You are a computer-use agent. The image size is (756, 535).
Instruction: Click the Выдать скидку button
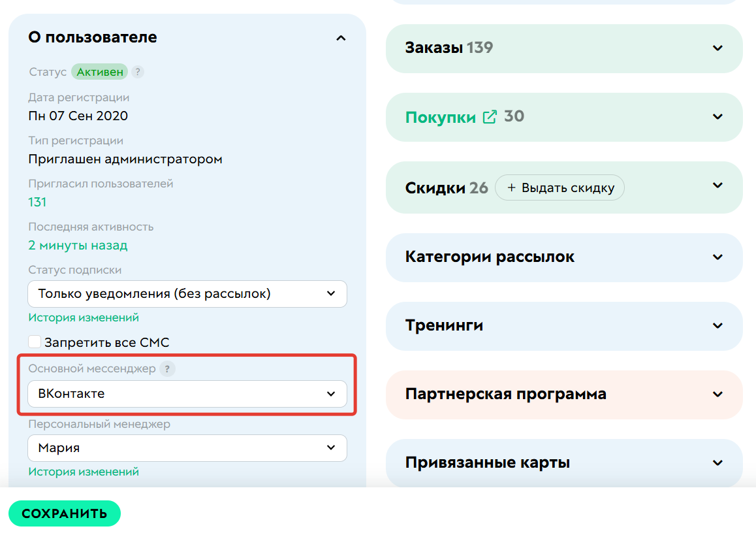(559, 187)
